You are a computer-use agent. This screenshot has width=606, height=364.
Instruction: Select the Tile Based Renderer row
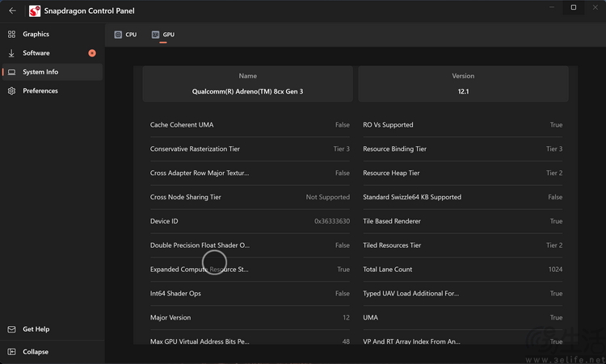(462, 221)
